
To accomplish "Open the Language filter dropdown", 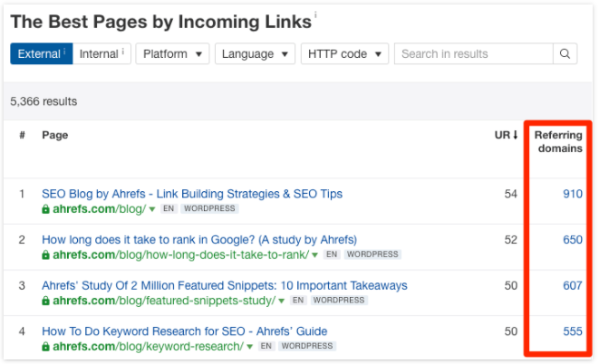I will click(255, 53).
